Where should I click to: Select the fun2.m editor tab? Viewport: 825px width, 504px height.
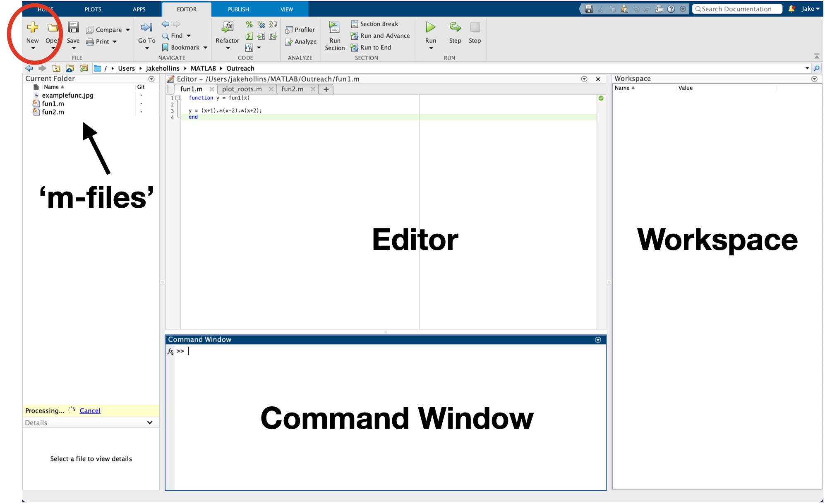293,89
